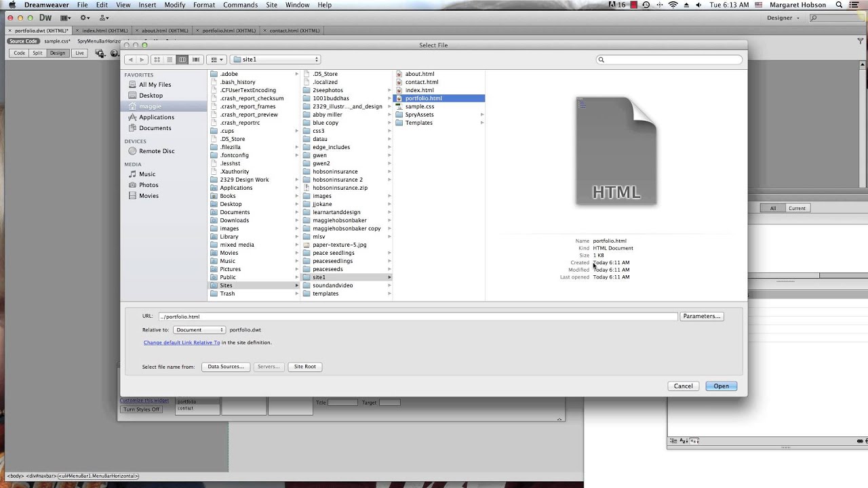Select the paper-texture-5.jpg file
This screenshot has width=868, height=488.
pyautogui.click(x=339, y=245)
